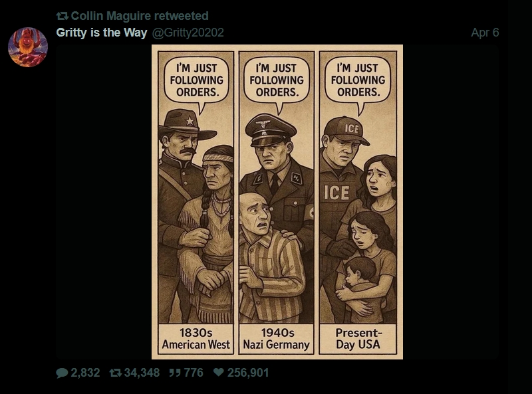Show the 256,901 likes count
The height and width of the screenshot is (394, 532).
[247, 373]
